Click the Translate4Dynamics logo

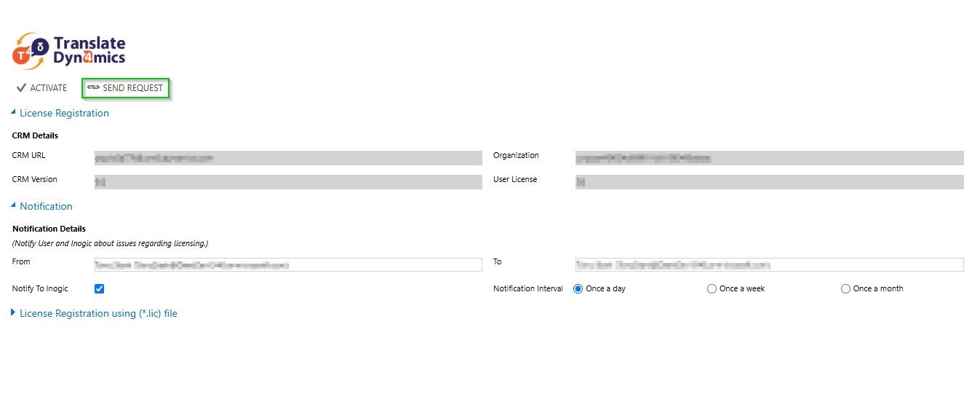(69, 51)
